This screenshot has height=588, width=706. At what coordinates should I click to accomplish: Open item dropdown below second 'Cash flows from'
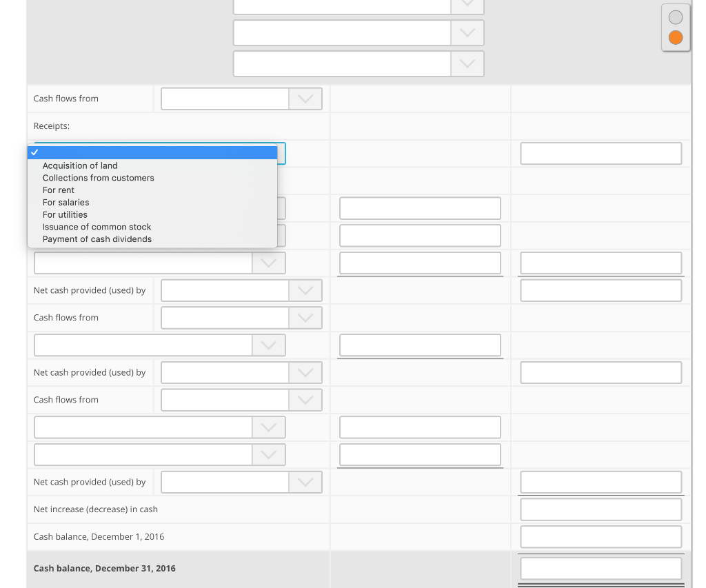(160, 345)
